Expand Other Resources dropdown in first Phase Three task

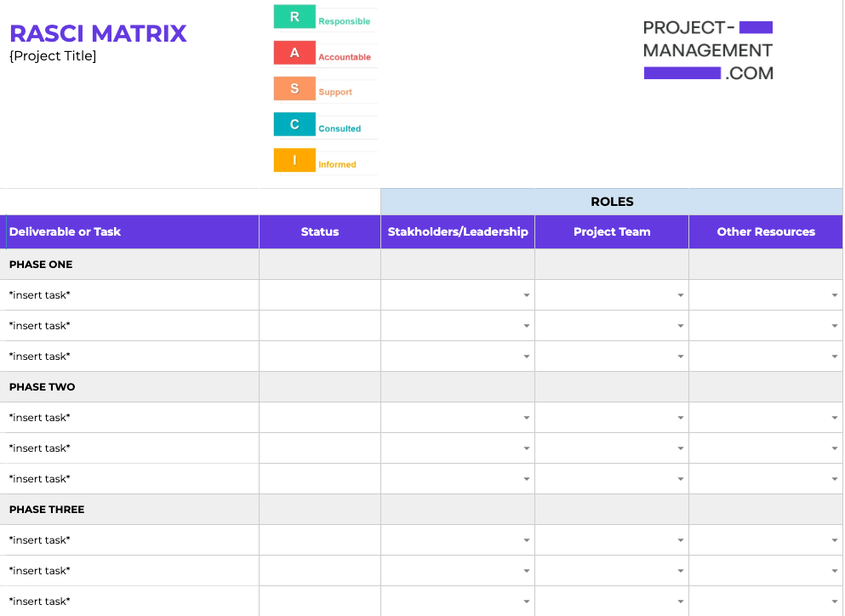tap(833, 539)
